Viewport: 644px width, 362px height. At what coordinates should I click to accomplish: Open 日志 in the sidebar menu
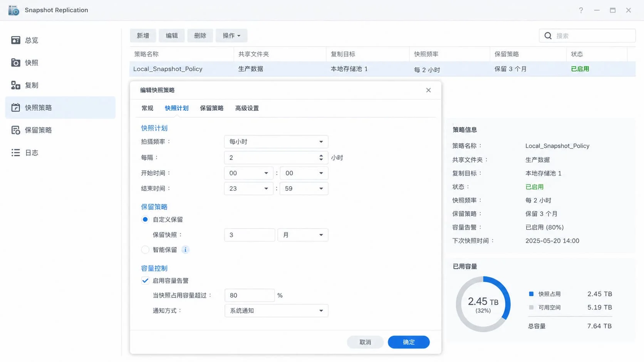click(60, 153)
